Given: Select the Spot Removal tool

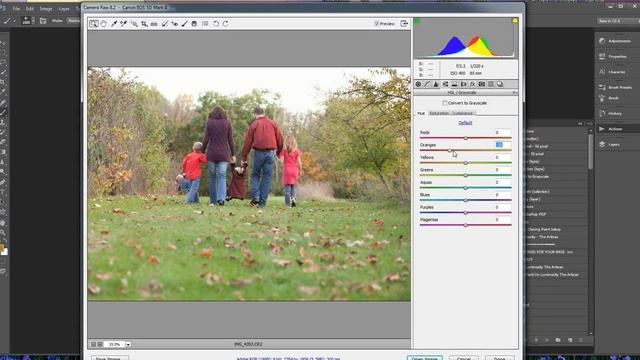Looking at the screenshot, I should [x=164, y=24].
